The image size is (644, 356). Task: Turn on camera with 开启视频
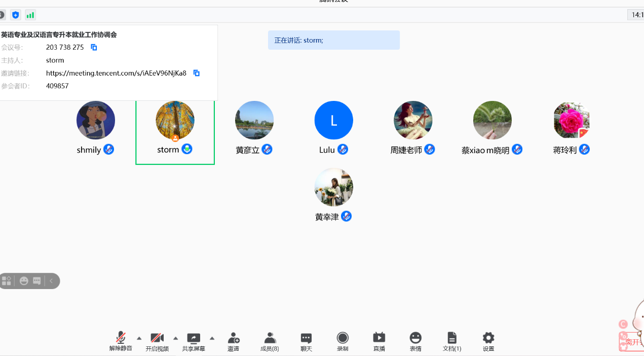pos(157,338)
